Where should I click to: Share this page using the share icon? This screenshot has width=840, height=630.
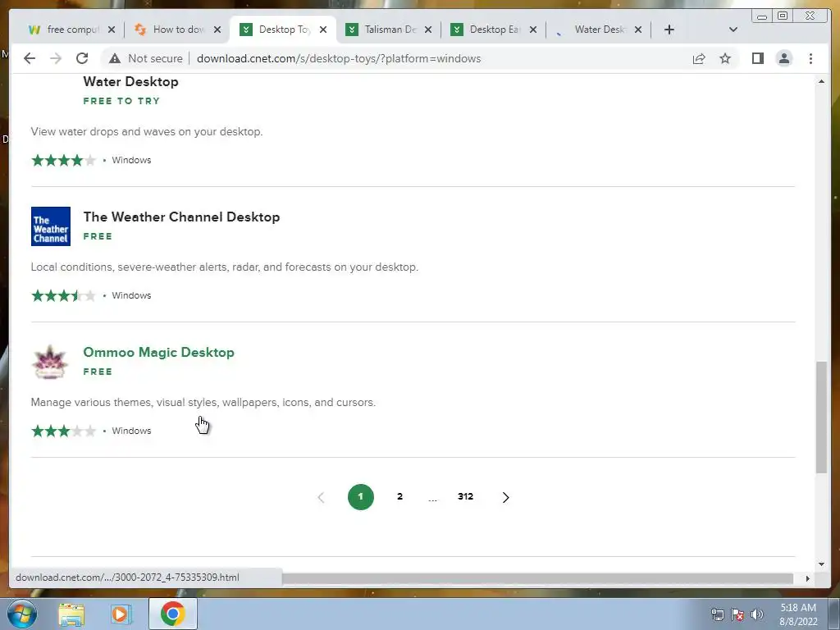(699, 58)
